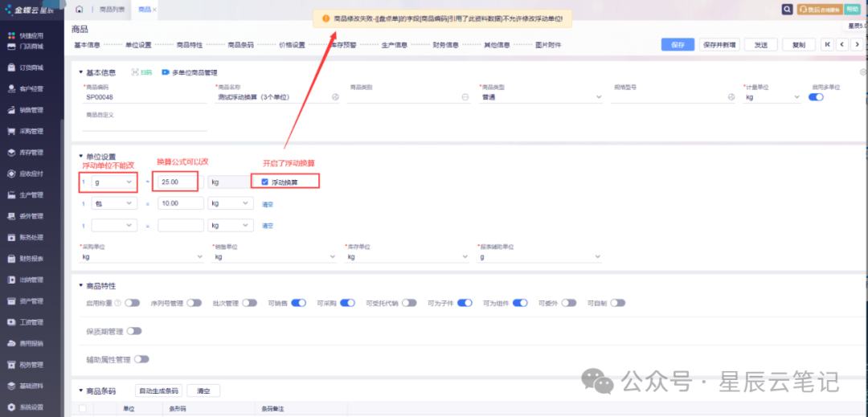Open 快捷应用 in the sidebar
The height and width of the screenshot is (417, 868).
(x=26, y=35)
